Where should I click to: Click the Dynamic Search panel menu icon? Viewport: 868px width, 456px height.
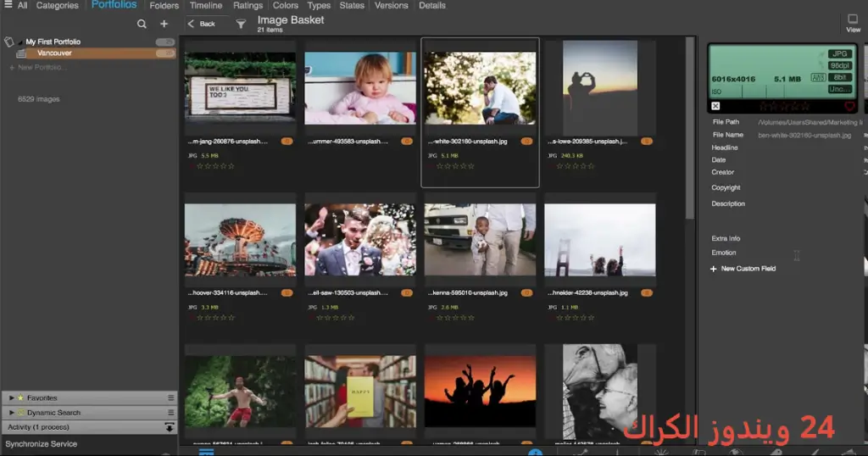170,412
